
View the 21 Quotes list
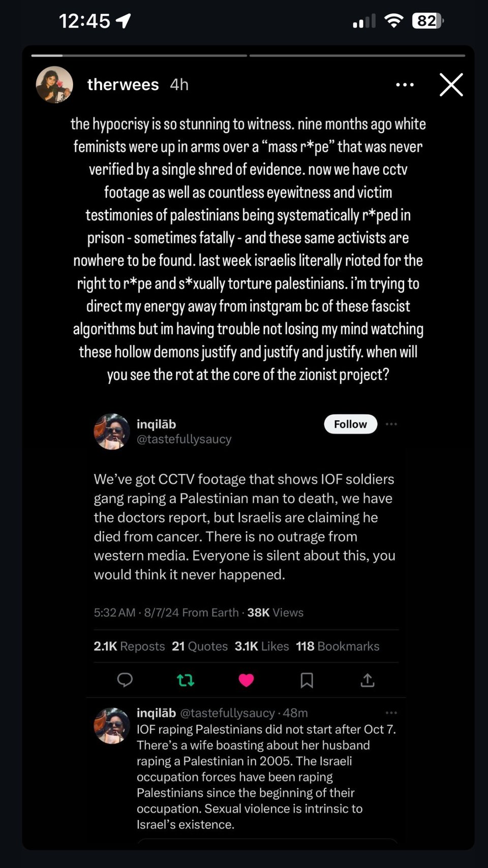pyautogui.click(x=200, y=646)
